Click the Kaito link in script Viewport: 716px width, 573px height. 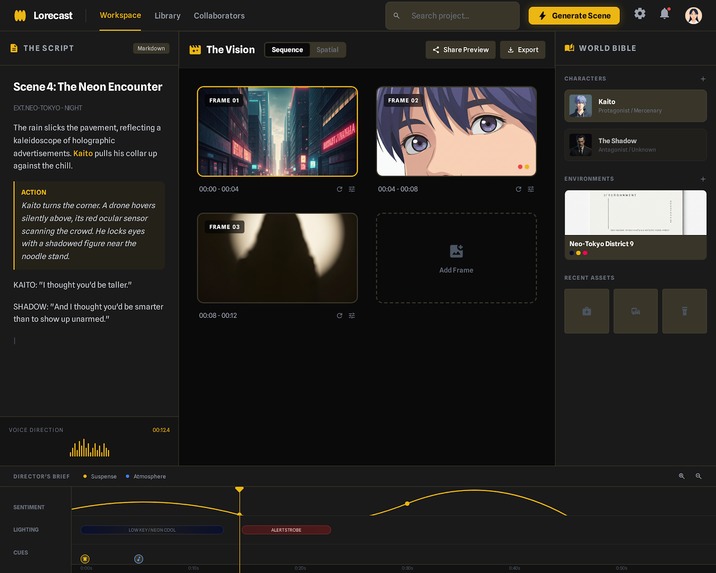(83, 153)
